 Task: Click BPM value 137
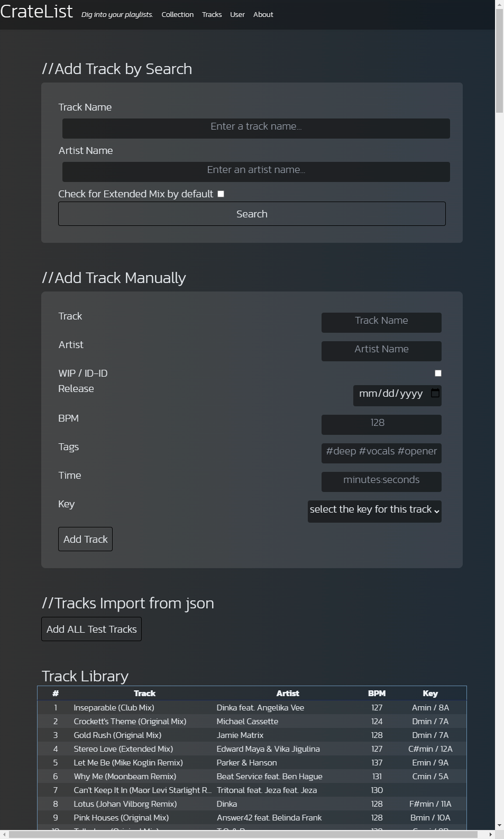coord(377,763)
